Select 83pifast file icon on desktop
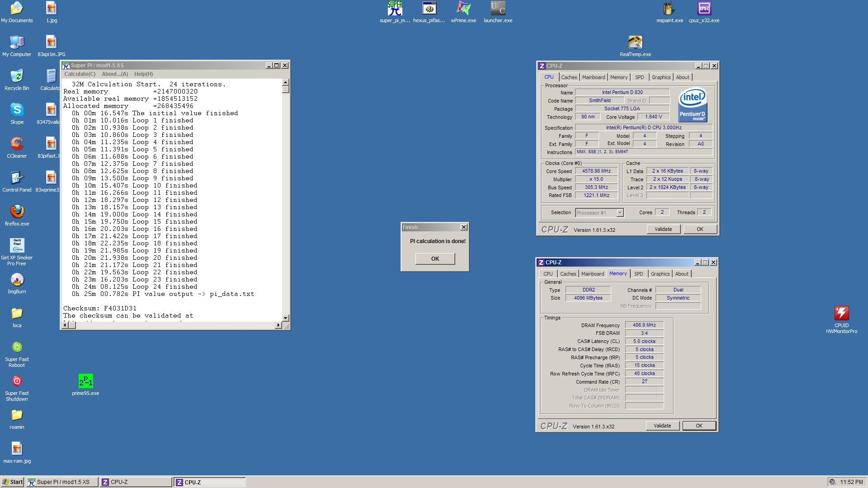868x488 pixels. click(x=48, y=147)
